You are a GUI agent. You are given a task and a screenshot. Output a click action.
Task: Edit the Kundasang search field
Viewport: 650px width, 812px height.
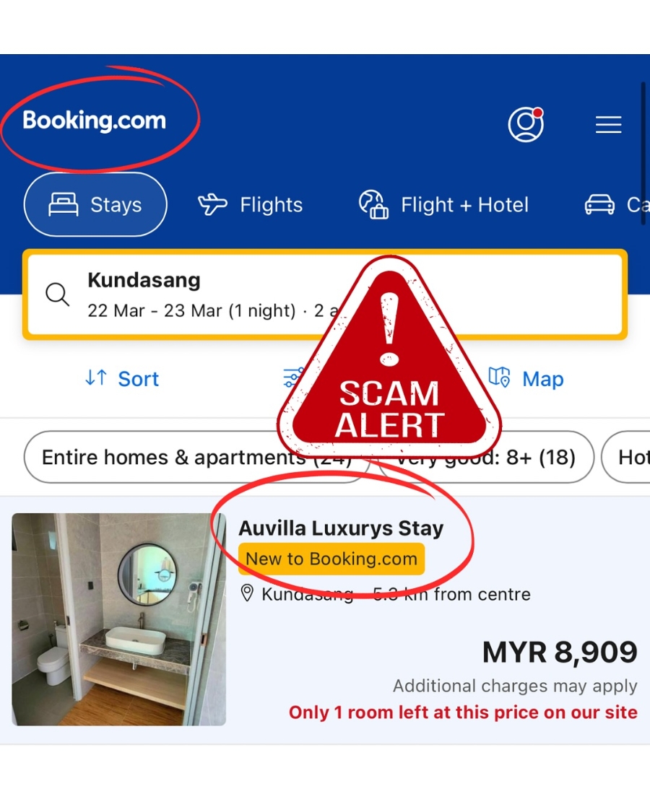(325, 294)
